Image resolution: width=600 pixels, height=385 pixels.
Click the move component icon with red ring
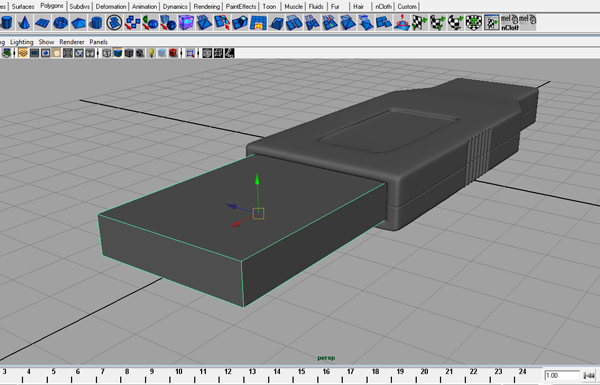click(402, 22)
